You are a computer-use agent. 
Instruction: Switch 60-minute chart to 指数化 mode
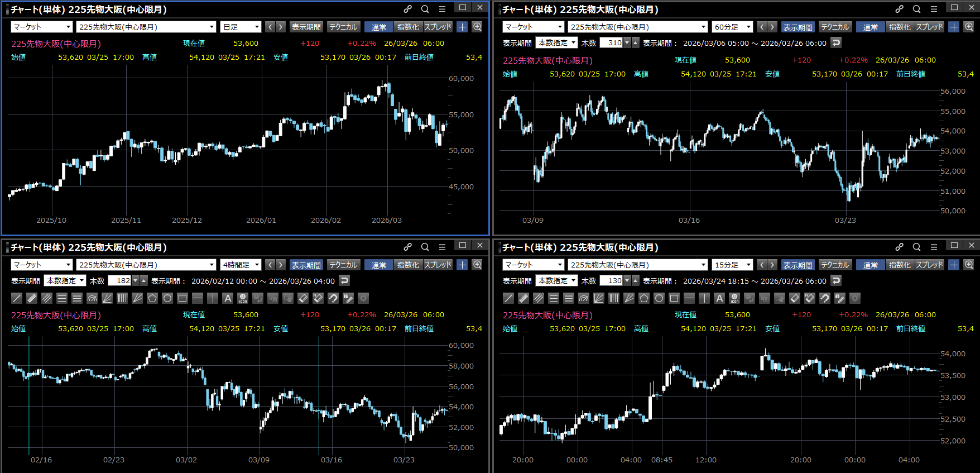click(x=899, y=27)
